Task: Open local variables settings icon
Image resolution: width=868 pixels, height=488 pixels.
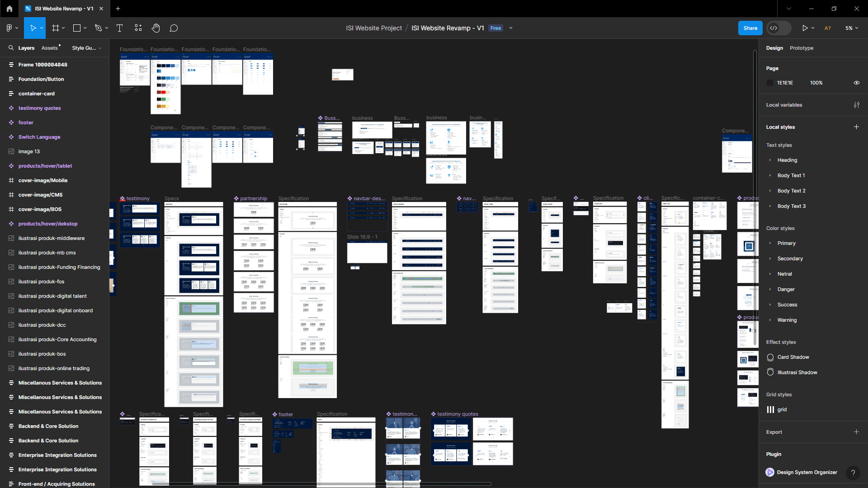Action: pos(856,105)
